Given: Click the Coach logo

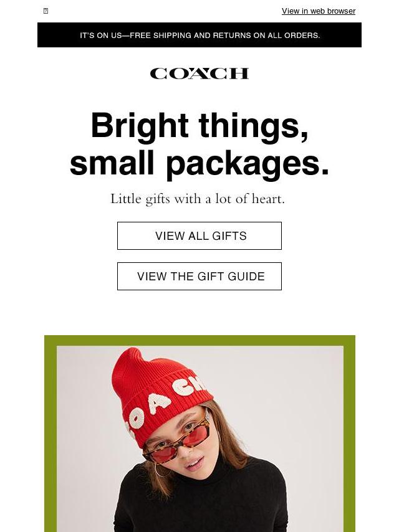Looking at the screenshot, I should 199,74.
